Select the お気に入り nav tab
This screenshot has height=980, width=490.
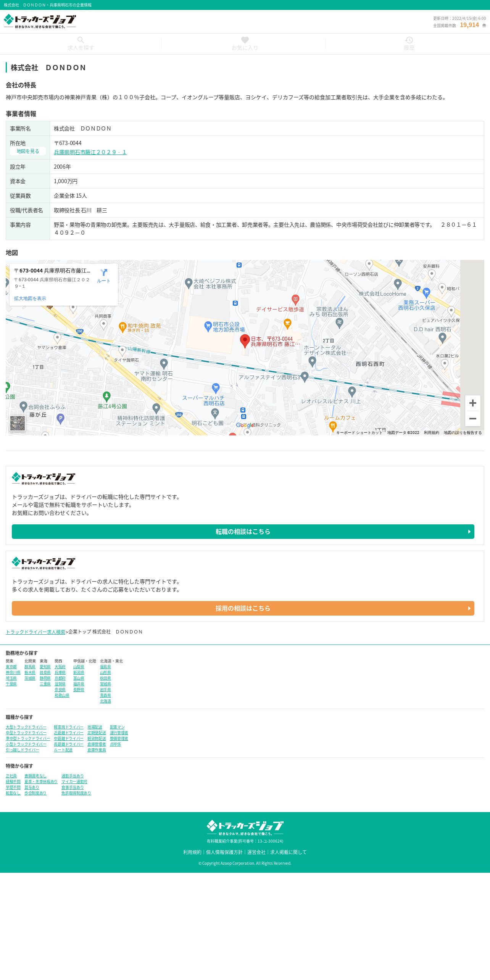tap(245, 44)
